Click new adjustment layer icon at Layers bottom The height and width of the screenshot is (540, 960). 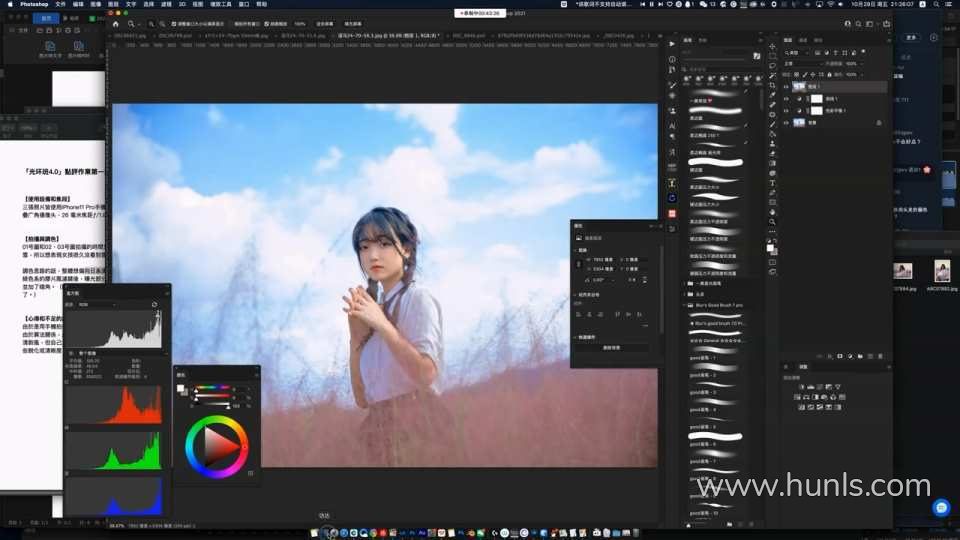click(x=850, y=356)
